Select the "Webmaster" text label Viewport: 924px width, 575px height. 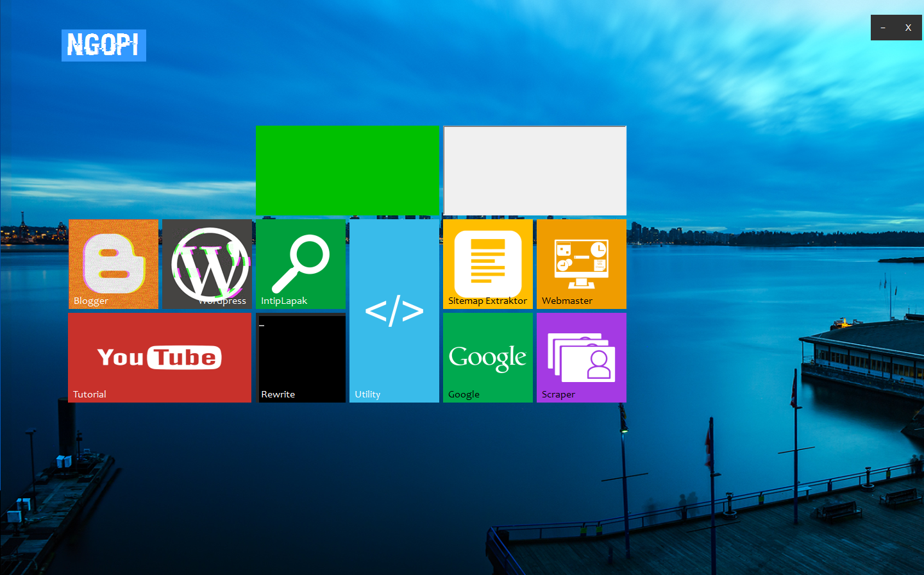coord(567,301)
